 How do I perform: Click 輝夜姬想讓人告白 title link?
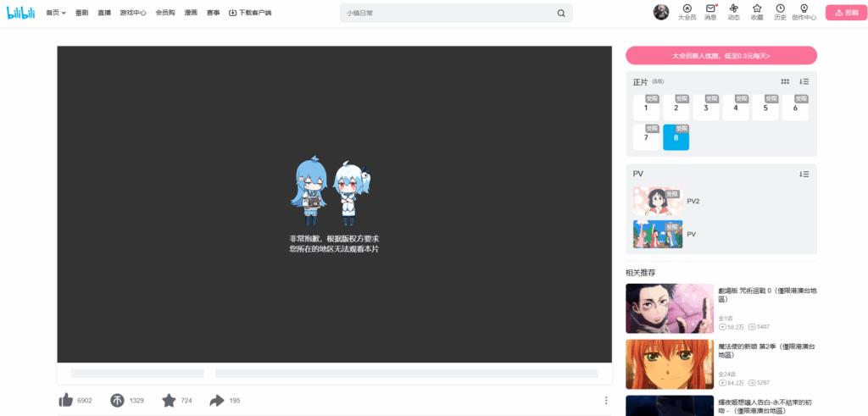click(x=767, y=407)
